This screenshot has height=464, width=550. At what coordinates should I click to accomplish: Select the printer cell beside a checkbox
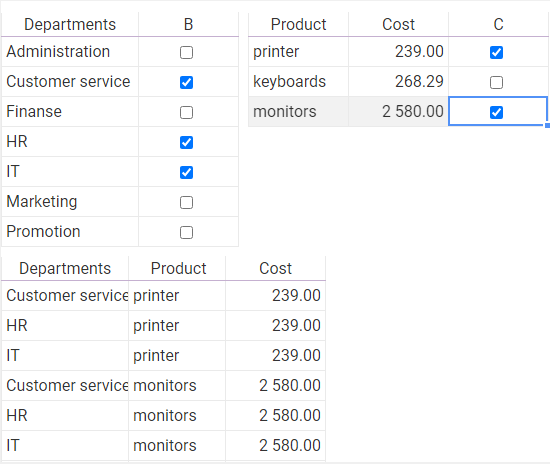pyautogui.click(x=298, y=52)
